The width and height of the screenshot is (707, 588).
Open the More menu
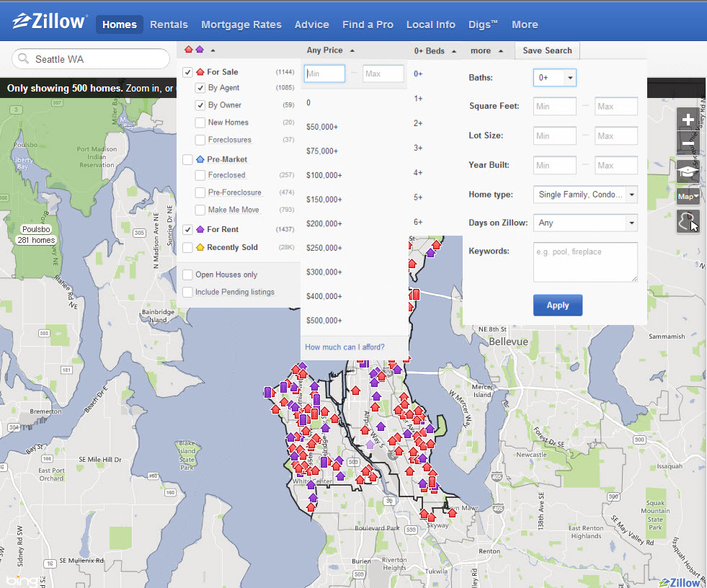point(525,24)
